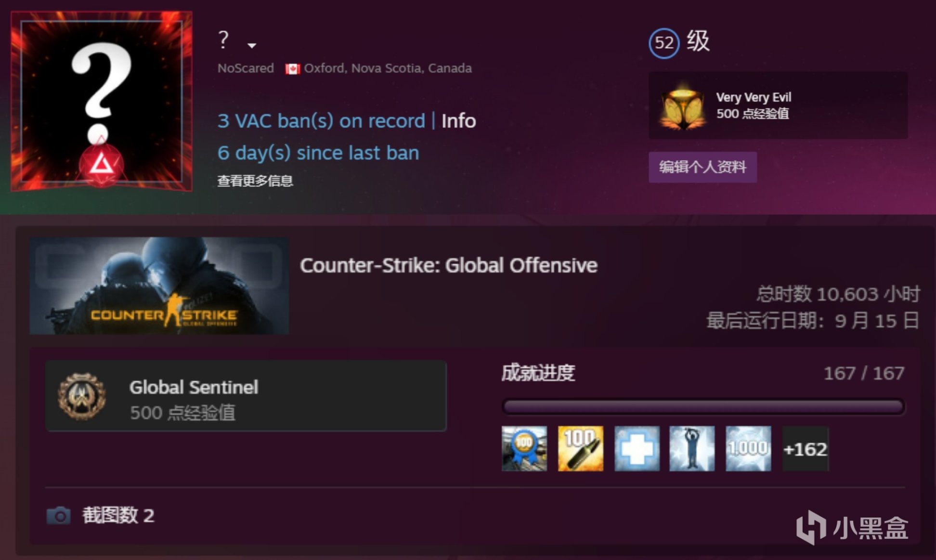This screenshot has height=560, width=936.
Task: Open the VAC ban Info link
Action: click(458, 121)
